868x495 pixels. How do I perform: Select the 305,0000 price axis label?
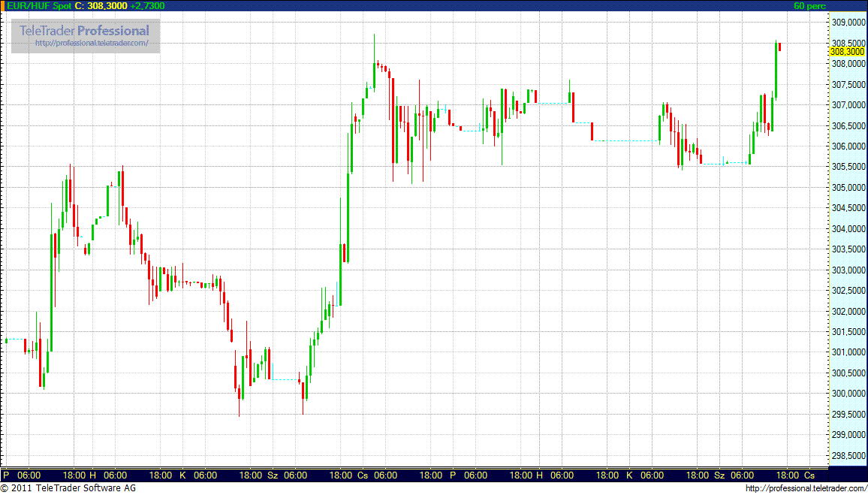click(846, 188)
